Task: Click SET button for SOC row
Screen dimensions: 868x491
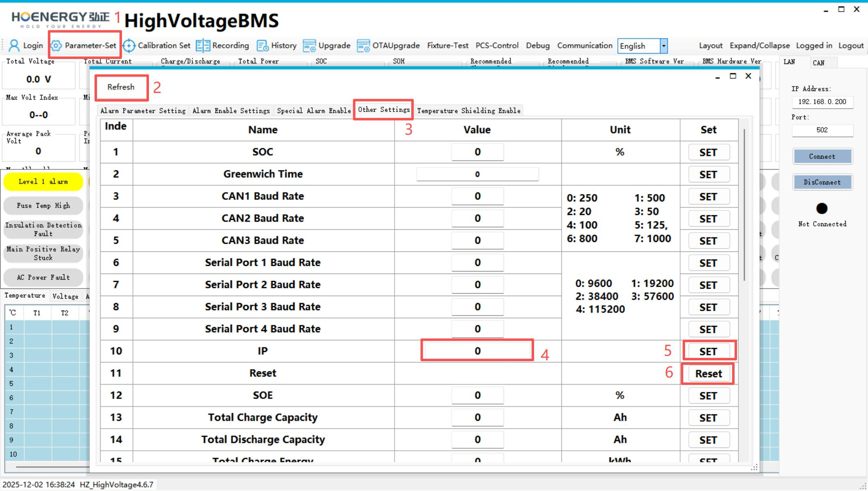Action: (708, 152)
